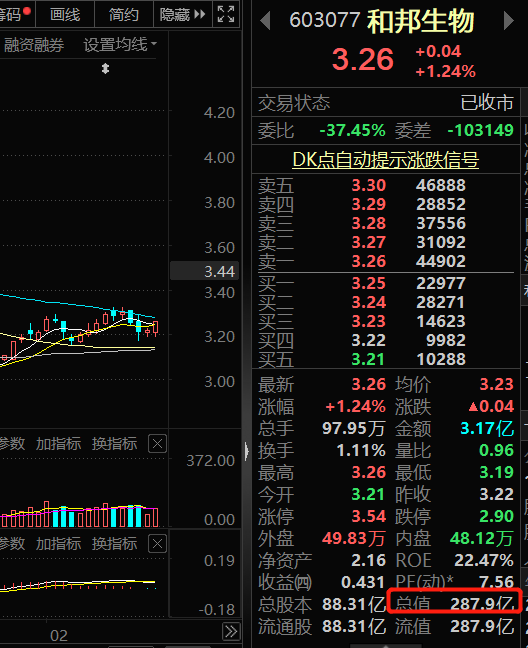
Task: Open the 筹码 tab with red dot
Action: point(15,14)
